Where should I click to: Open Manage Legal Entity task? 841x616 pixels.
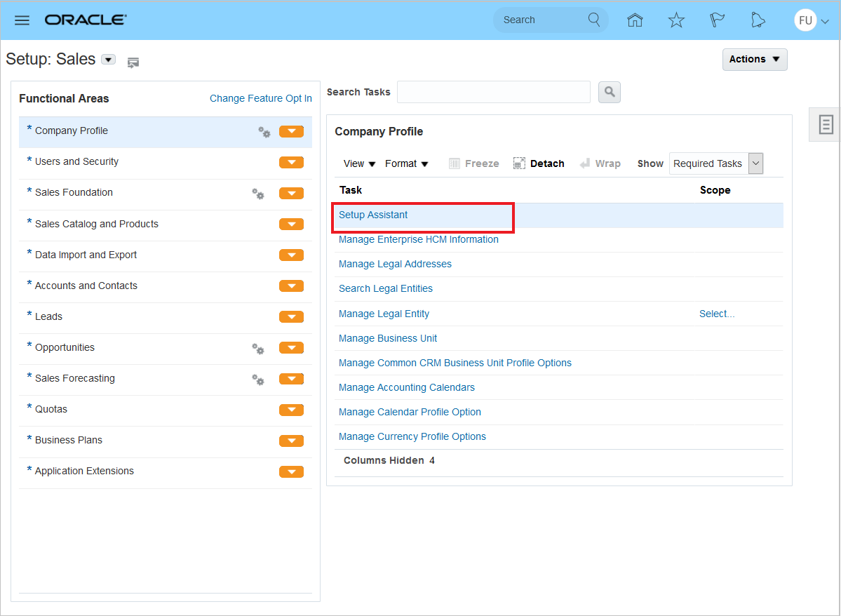point(384,314)
